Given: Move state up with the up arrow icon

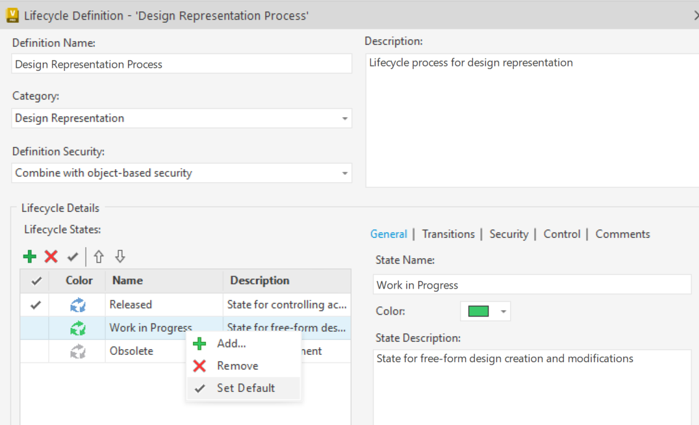Looking at the screenshot, I should point(99,256).
